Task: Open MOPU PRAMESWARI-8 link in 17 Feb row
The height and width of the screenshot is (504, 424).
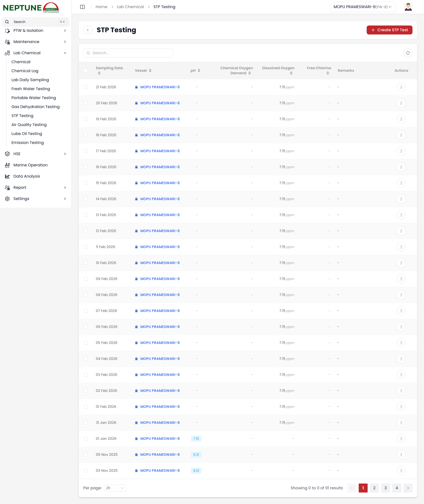Action: [x=160, y=151]
